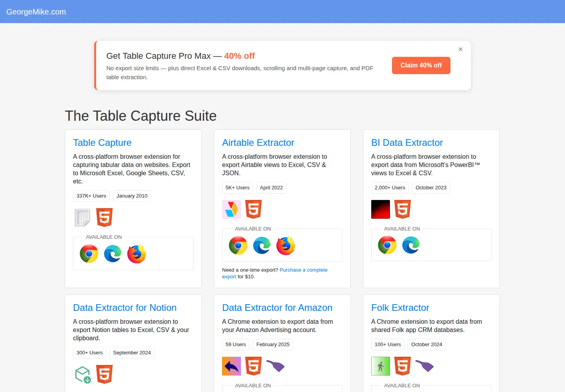This screenshot has width=565, height=392.
Task: Click the 59 Users badge
Action: [x=236, y=345]
